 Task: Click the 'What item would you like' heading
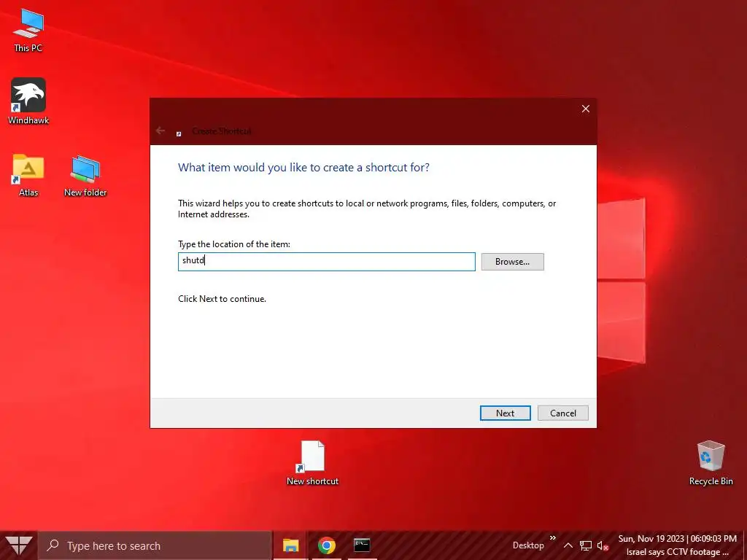303,168
